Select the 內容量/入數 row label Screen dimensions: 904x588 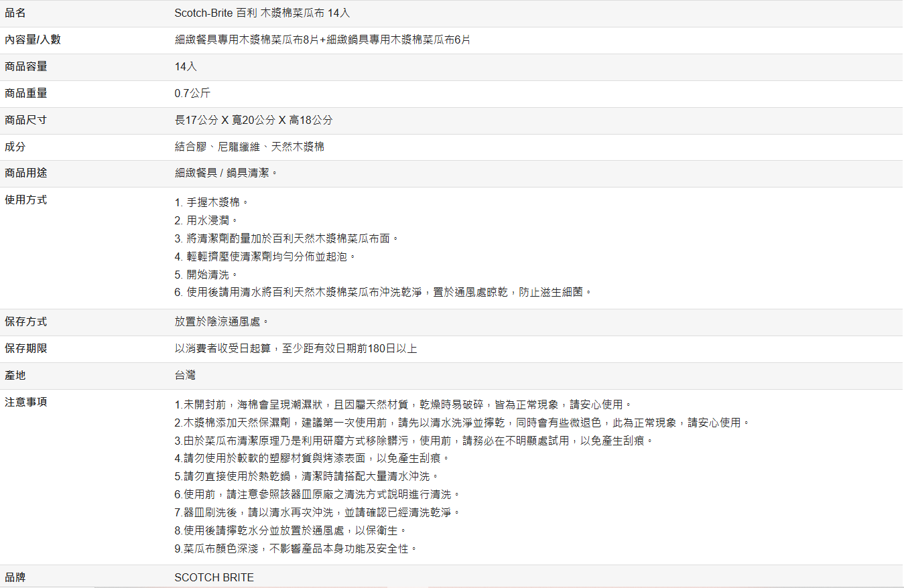pos(33,40)
